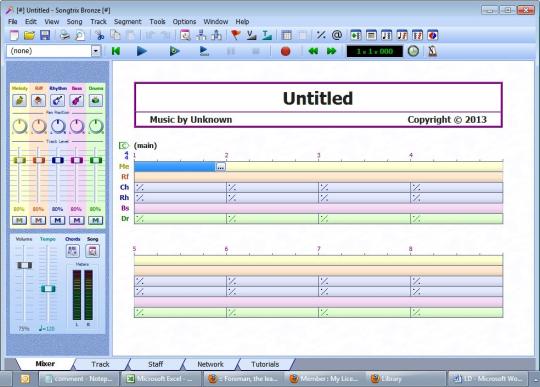
Task: Click the Song icon in mixer panel
Action: (x=92, y=251)
